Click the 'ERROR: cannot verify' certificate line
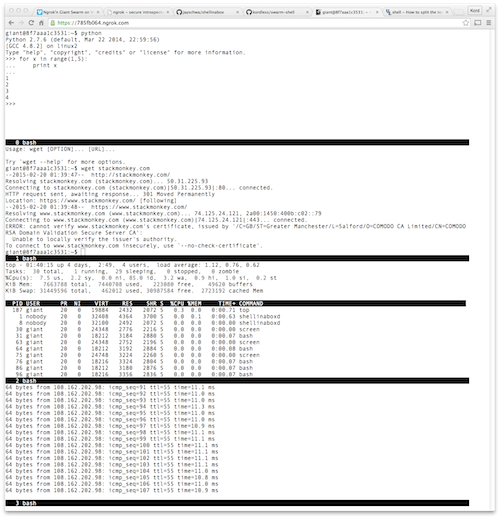This screenshot has height=518, width=500. (x=236, y=226)
